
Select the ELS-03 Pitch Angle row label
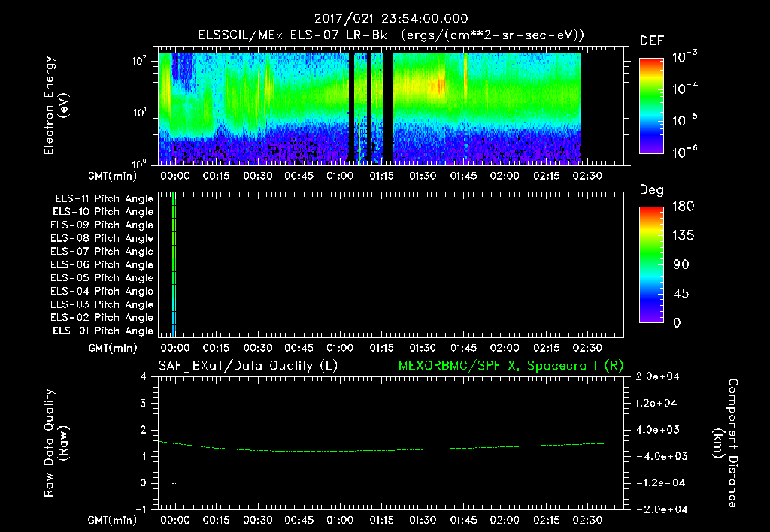pos(102,304)
